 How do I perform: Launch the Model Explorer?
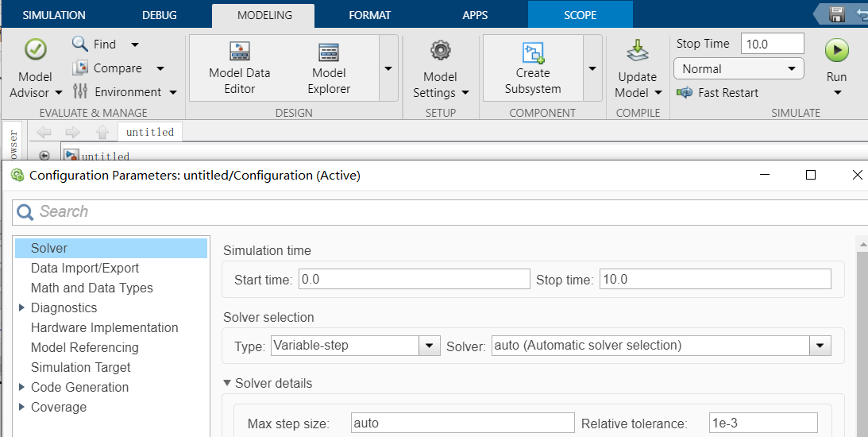coord(329,68)
